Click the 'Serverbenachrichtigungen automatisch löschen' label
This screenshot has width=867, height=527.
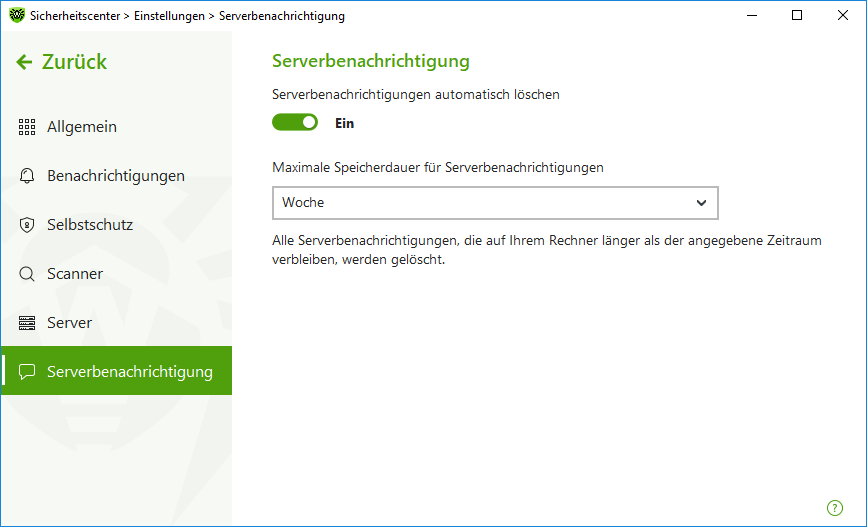point(415,95)
